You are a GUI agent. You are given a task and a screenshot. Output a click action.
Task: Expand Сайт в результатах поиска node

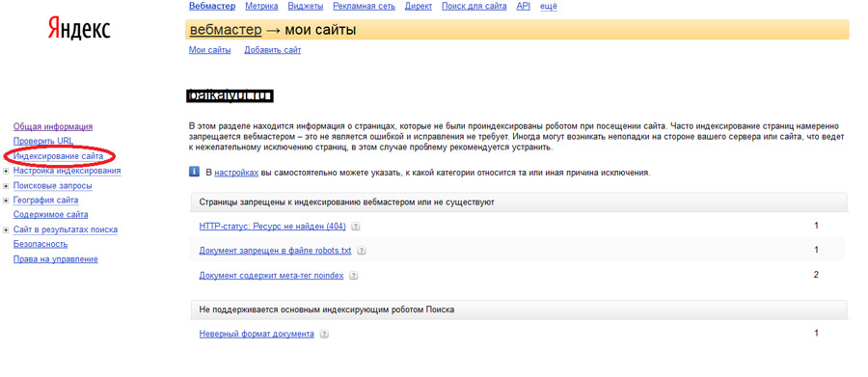pyautogui.click(x=6, y=229)
